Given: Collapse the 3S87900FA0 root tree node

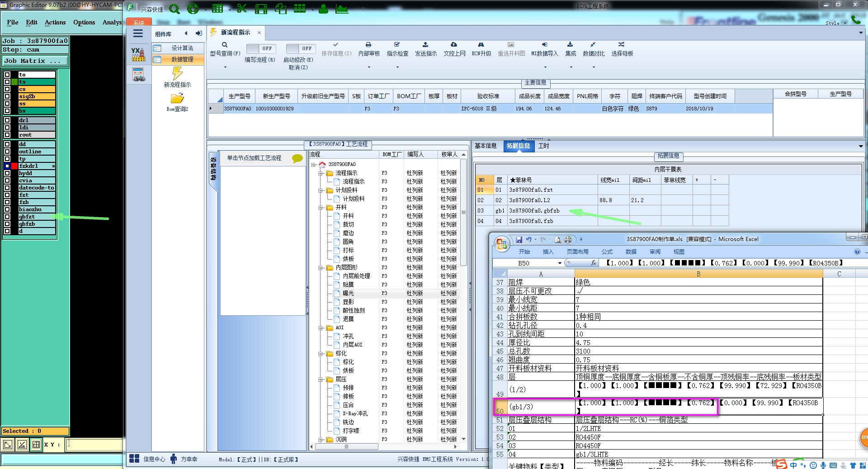Looking at the screenshot, I should tap(313, 165).
